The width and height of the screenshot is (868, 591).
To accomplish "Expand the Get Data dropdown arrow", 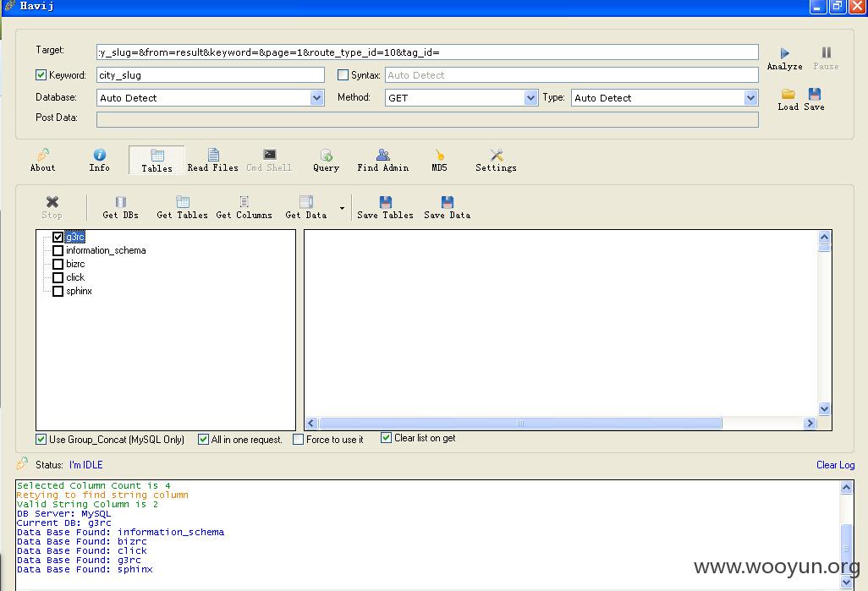I will [342, 208].
